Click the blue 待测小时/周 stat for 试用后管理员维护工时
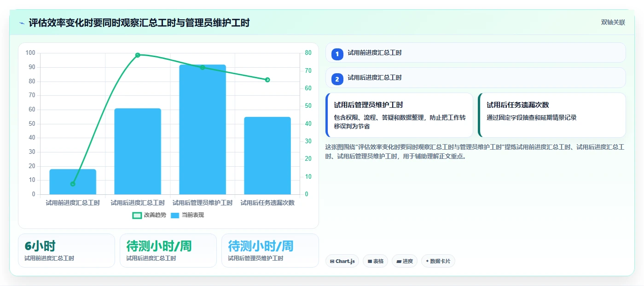This screenshot has width=644, height=286. click(x=270, y=251)
